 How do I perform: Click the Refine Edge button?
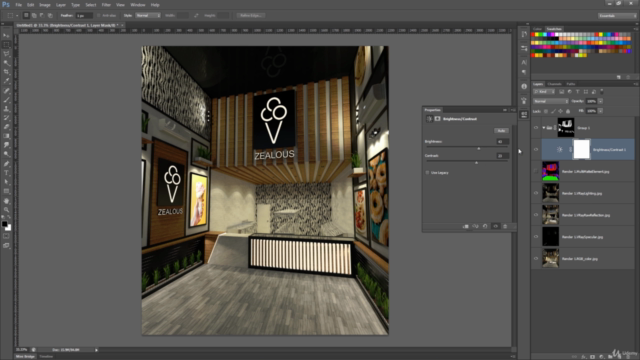click(251, 16)
